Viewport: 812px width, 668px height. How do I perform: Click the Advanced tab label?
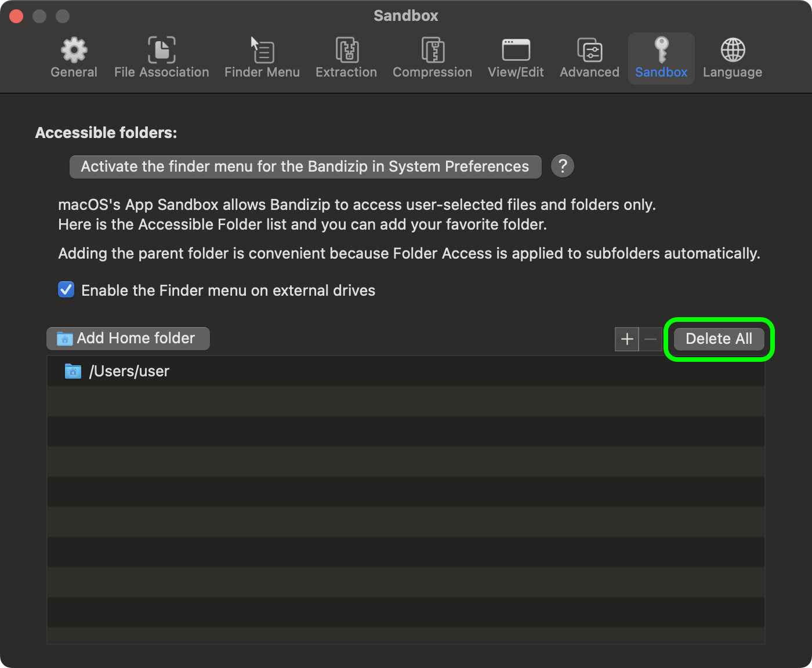tap(589, 72)
